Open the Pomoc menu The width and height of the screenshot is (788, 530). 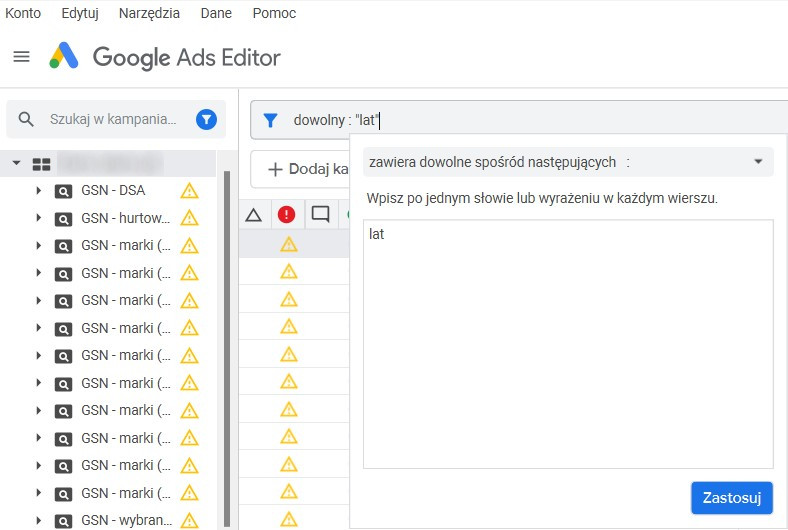(x=274, y=13)
